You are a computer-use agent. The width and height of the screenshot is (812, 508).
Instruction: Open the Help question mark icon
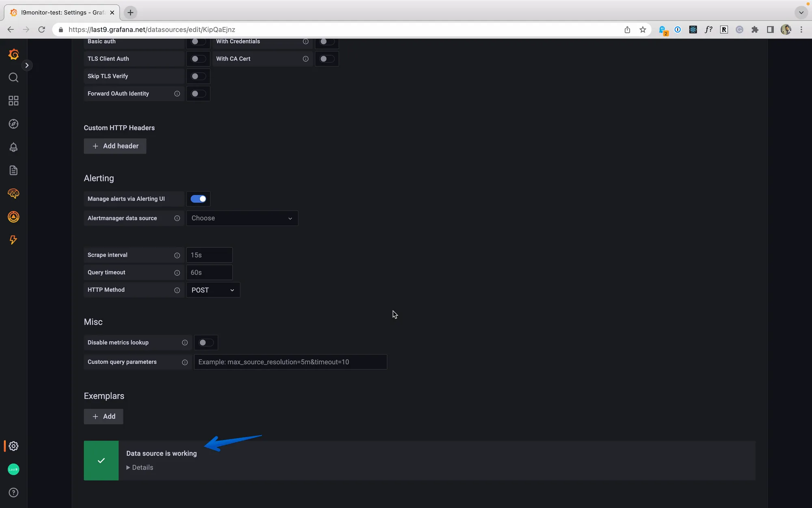click(x=13, y=493)
